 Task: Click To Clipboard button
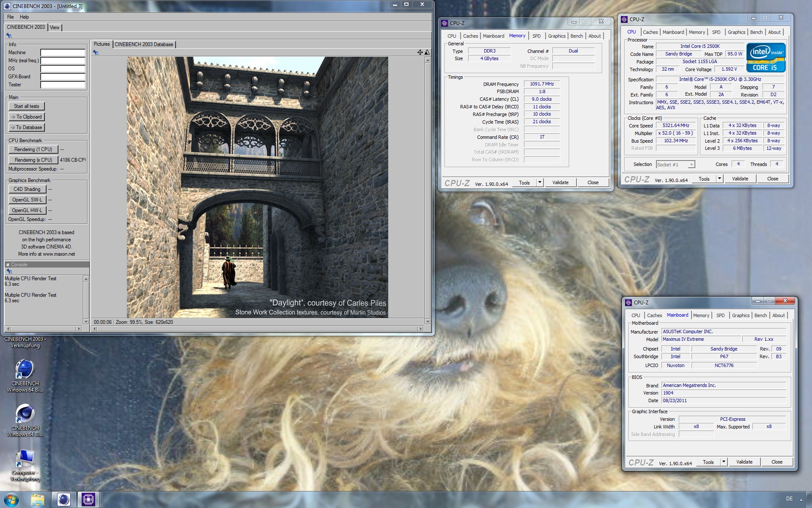(x=27, y=117)
